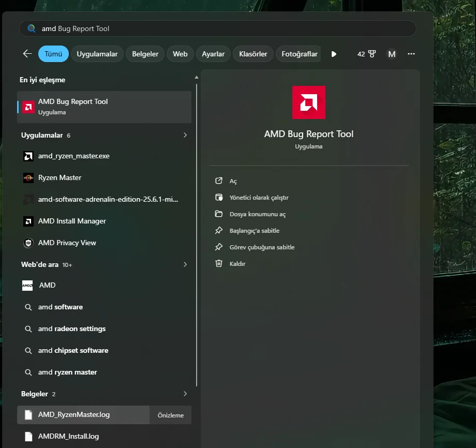Search the web for amd radeon settings

click(104, 328)
